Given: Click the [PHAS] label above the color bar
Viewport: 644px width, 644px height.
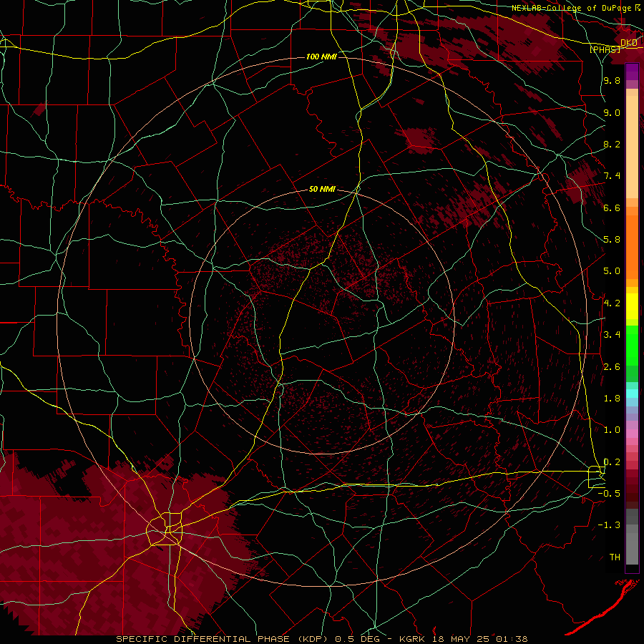Looking at the screenshot, I should tap(605, 49).
